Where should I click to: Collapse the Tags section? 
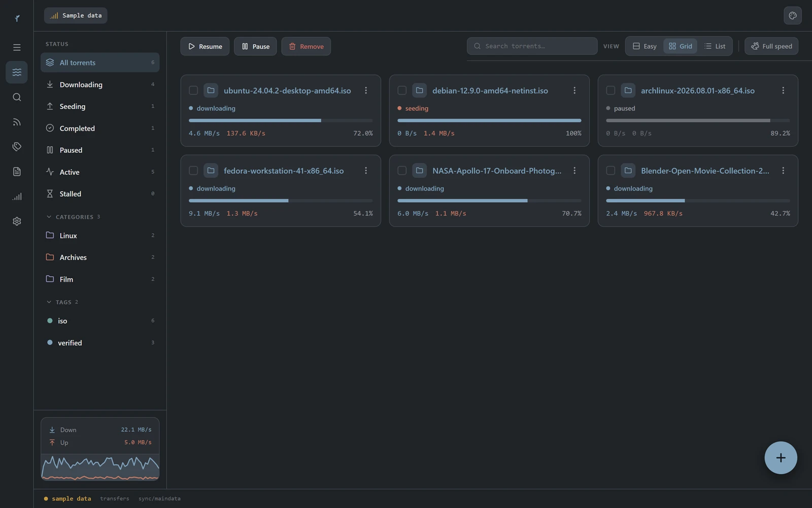tap(62, 302)
